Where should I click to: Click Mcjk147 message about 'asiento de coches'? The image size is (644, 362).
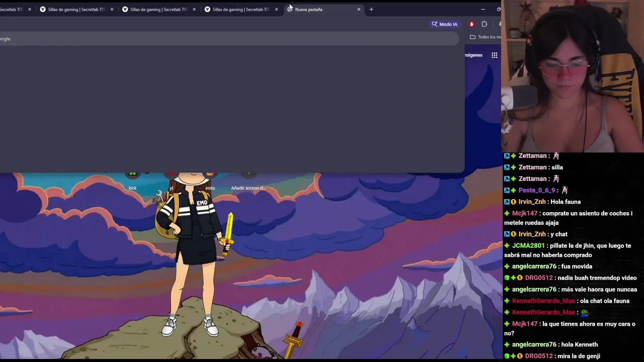[569, 218]
